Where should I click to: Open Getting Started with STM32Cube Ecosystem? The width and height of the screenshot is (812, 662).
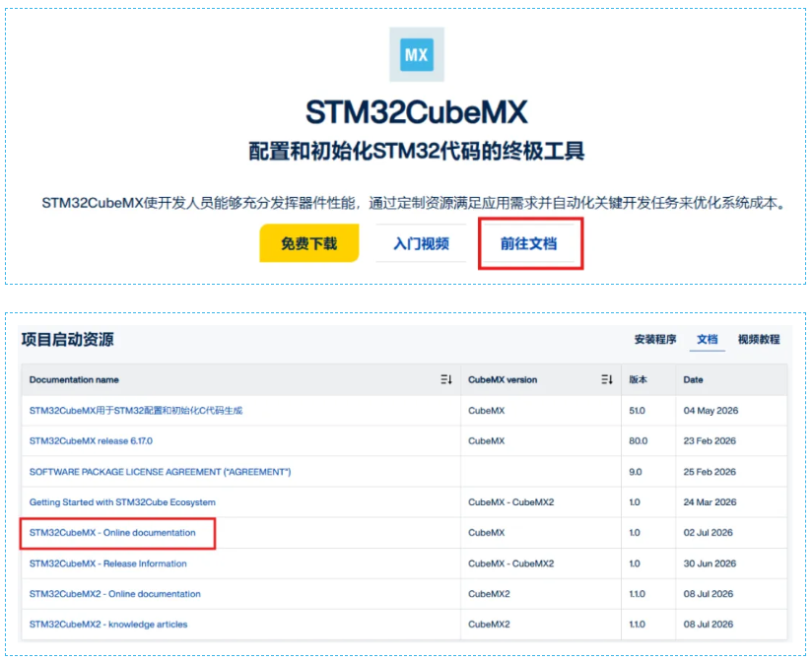(x=122, y=502)
